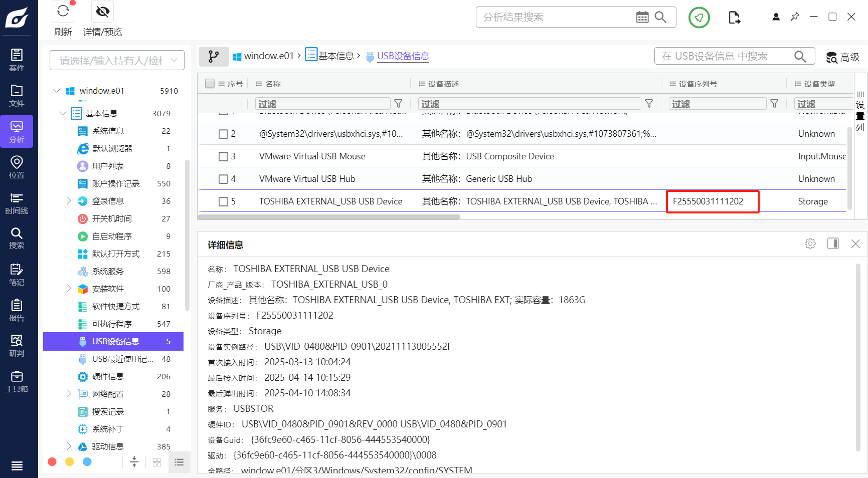Sort by the 设备类型 column header
Viewport: 868px width, 478px height.
point(819,84)
